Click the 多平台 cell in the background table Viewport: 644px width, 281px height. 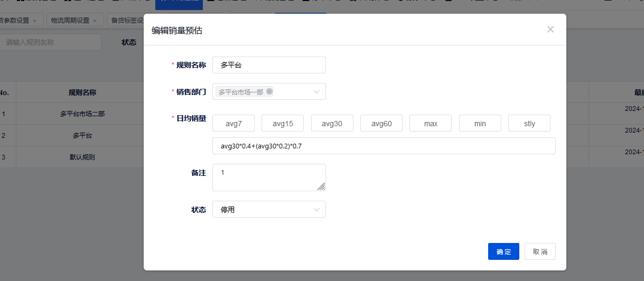click(82, 135)
